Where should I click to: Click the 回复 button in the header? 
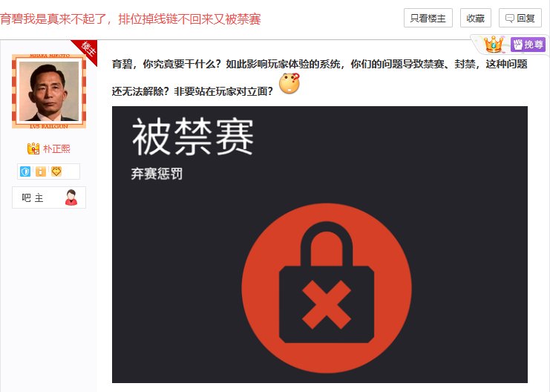point(520,18)
